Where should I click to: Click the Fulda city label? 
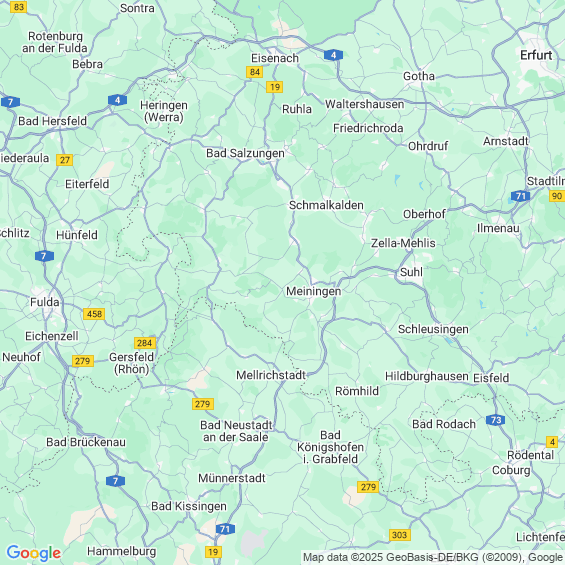tap(45, 302)
